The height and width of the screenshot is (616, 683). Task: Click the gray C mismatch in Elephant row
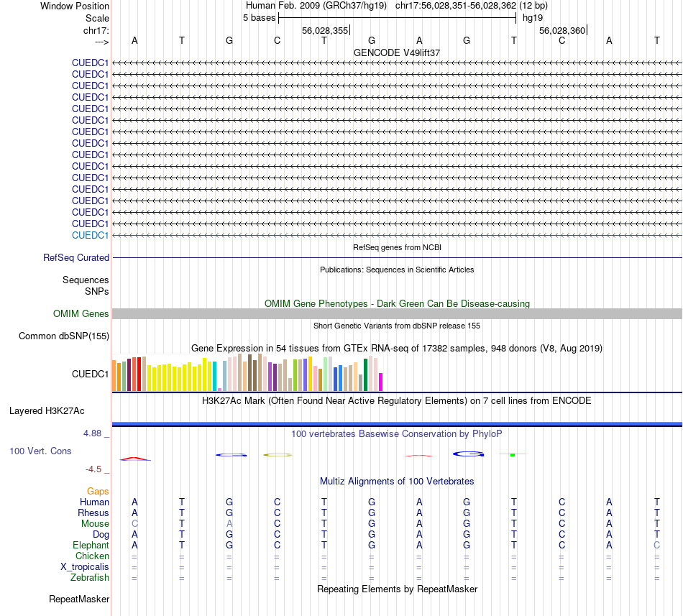coord(657,546)
